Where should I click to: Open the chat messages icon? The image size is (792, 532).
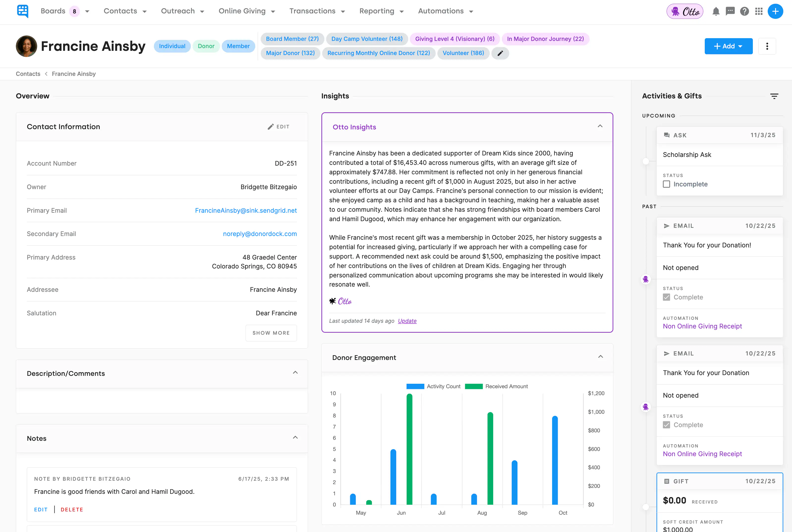[x=730, y=11]
